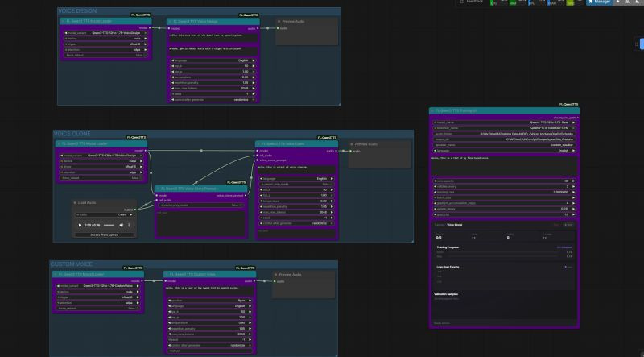Toggle force_reload in Voice Design Model Loader
The image size is (644, 357).
(x=105, y=55)
